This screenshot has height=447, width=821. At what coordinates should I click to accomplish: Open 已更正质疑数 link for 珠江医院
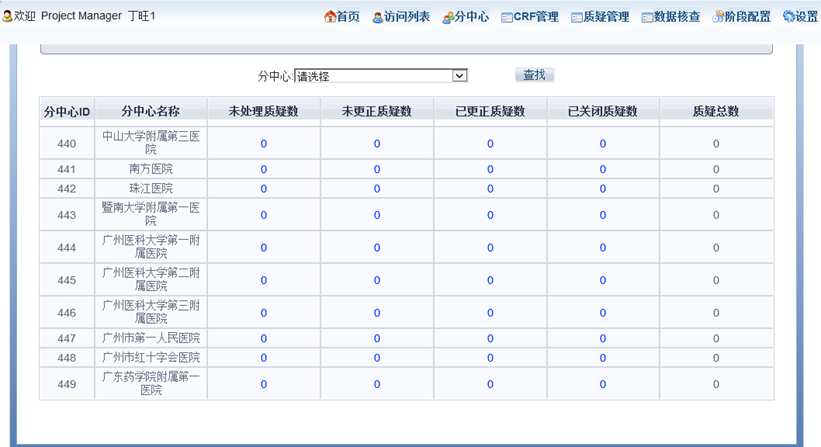pyautogui.click(x=490, y=188)
